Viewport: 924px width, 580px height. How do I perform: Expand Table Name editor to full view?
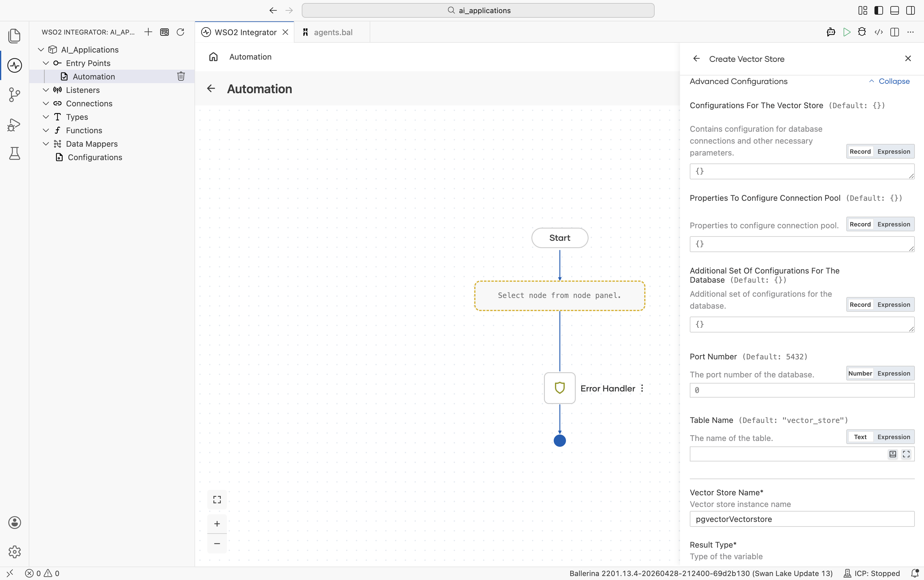(906, 454)
